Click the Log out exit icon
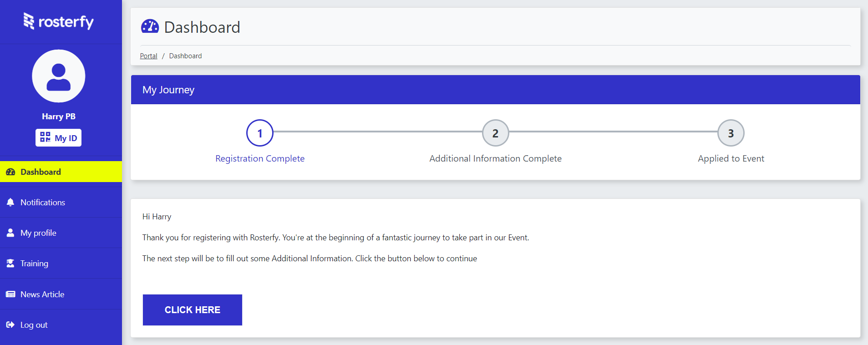Viewport: 868px width, 345px height. pos(10,325)
